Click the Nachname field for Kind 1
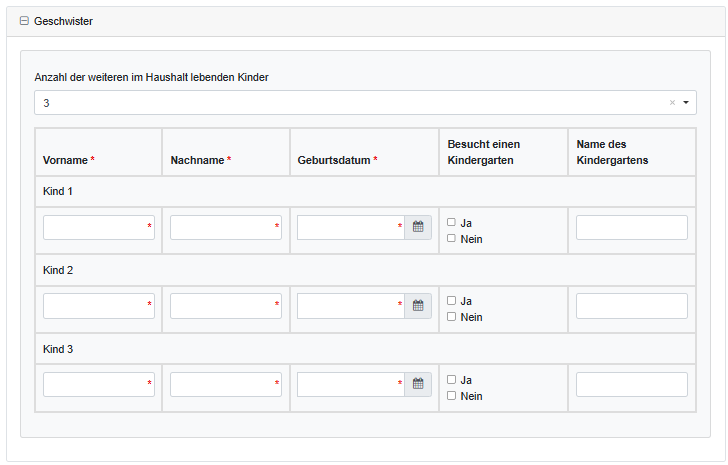Viewport: 728px width, 465px height. pos(222,227)
